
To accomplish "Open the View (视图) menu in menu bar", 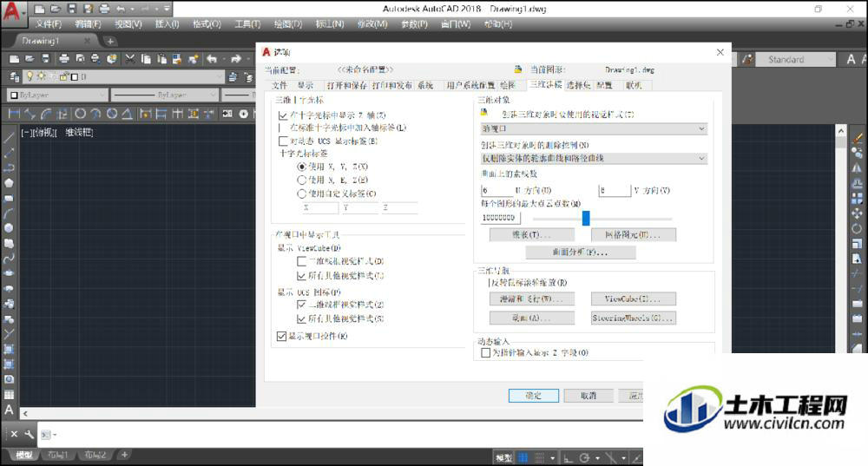I will pos(128,23).
